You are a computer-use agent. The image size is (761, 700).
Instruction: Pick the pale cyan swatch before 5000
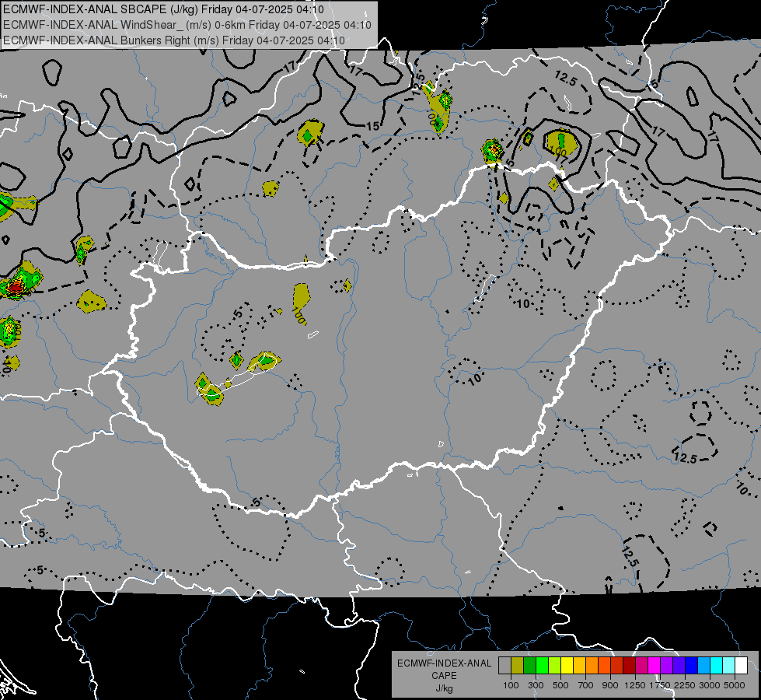(x=728, y=665)
